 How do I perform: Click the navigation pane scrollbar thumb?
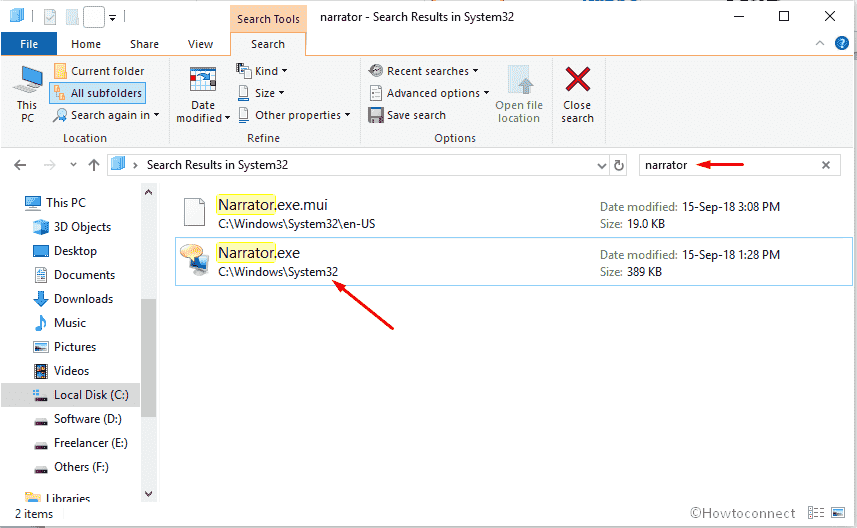point(148,357)
